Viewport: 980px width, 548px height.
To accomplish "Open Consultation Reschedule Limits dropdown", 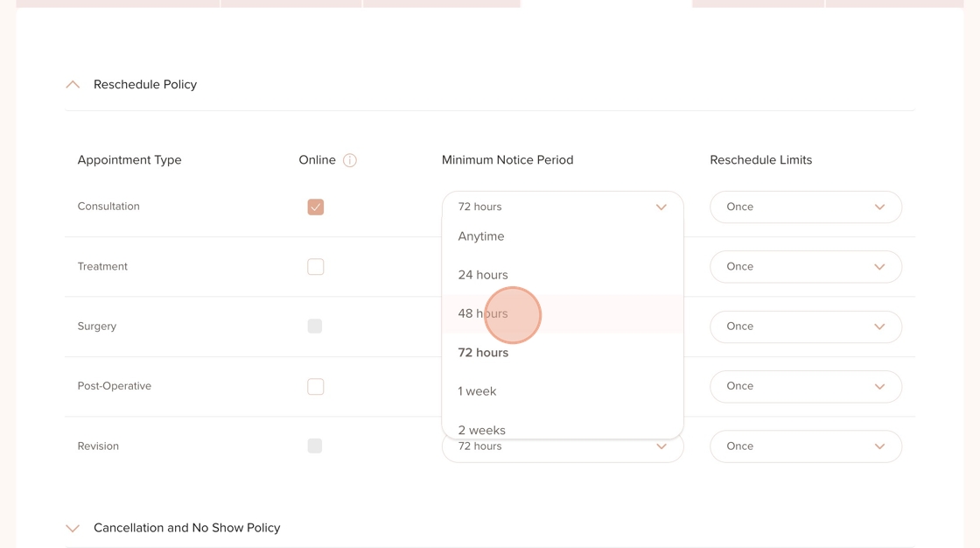I will tap(805, 207).
